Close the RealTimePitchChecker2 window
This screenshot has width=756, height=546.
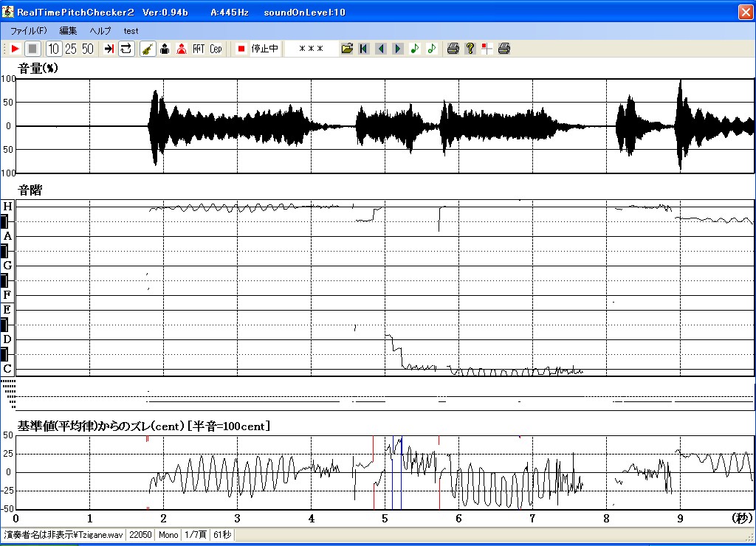(x=746, y=12)
